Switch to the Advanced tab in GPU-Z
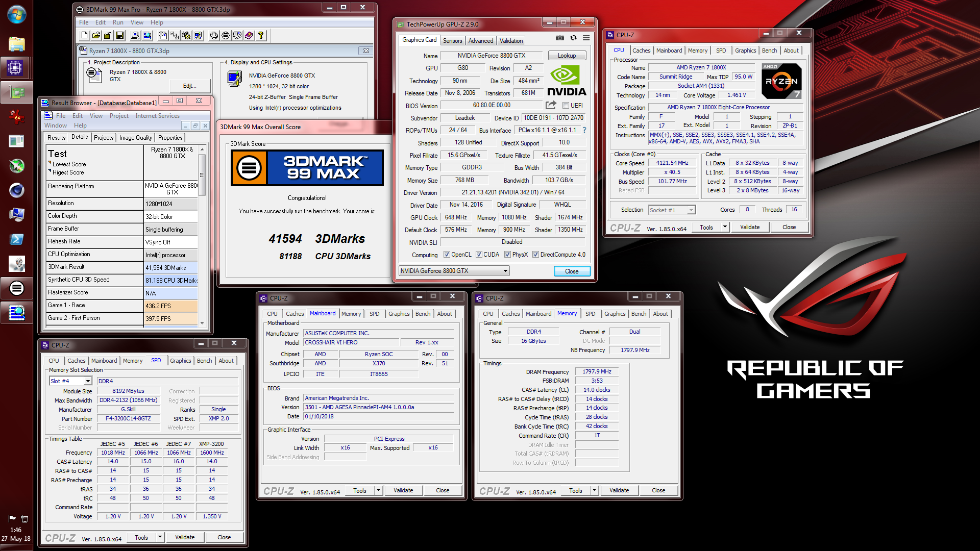The width and height of the screenshot is (980, 551). pyautogui.click(x=481, y=41)
